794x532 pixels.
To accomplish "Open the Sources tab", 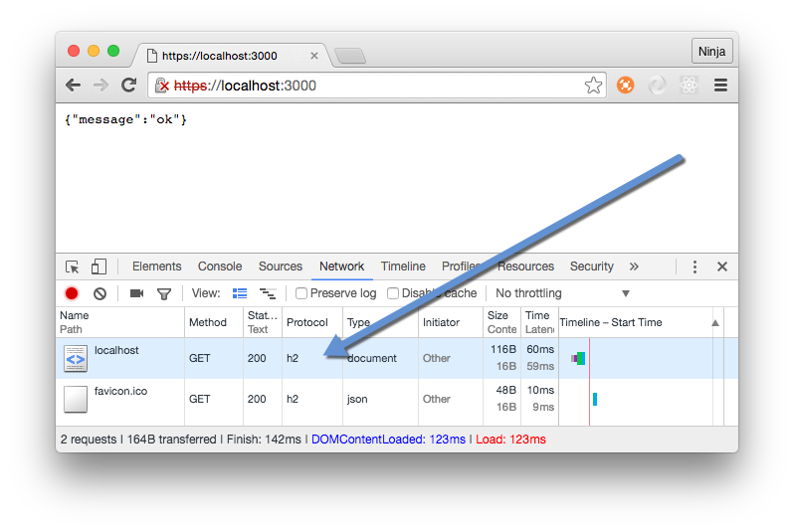I will (280, 266).
